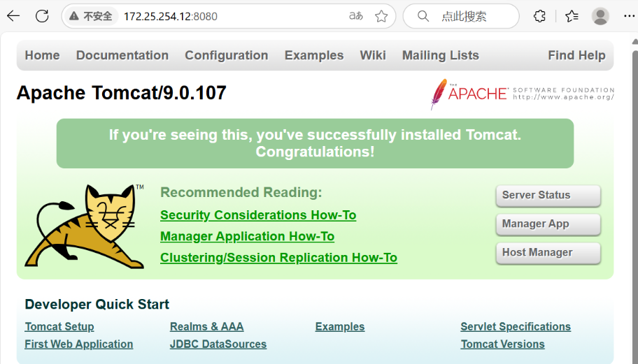The height and width of the screenshot is (364, 638).
Task: Click the Apache Tomcat/9.0.107 heading
Action: tap(121, 93)
